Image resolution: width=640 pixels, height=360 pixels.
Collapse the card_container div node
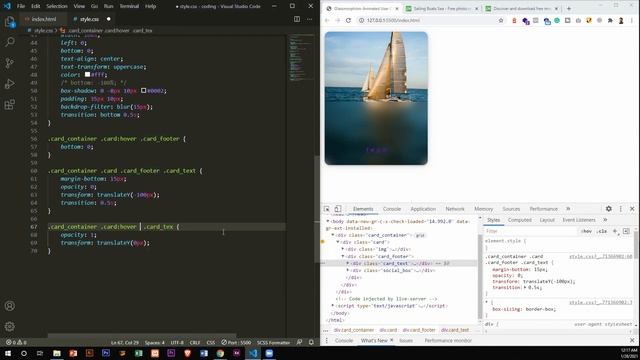point(333,235)
